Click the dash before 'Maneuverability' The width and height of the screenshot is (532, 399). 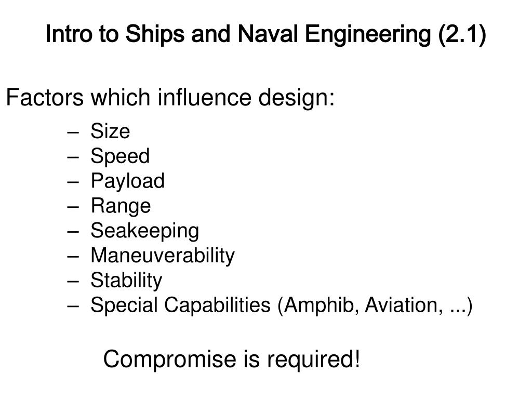click(73, 257)
